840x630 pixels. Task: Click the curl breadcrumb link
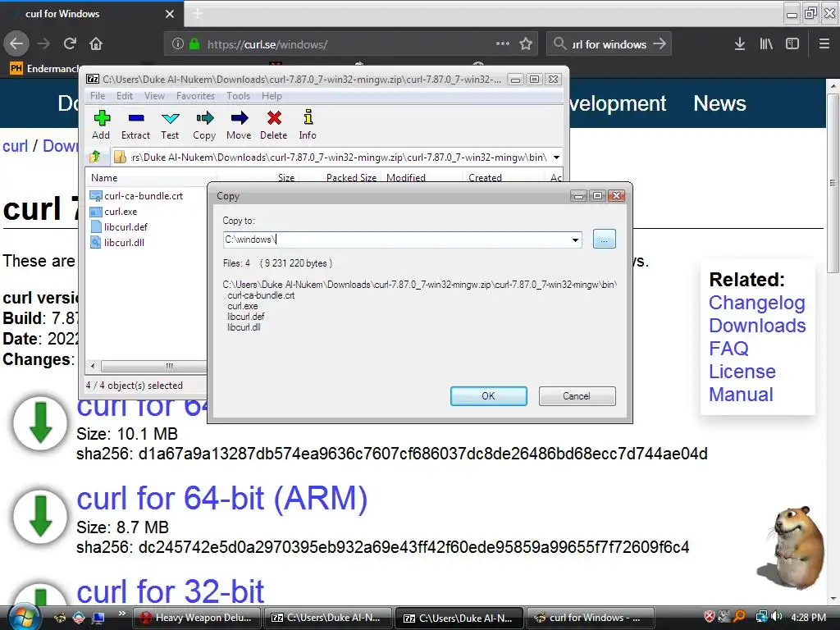(x=15, y=146)
